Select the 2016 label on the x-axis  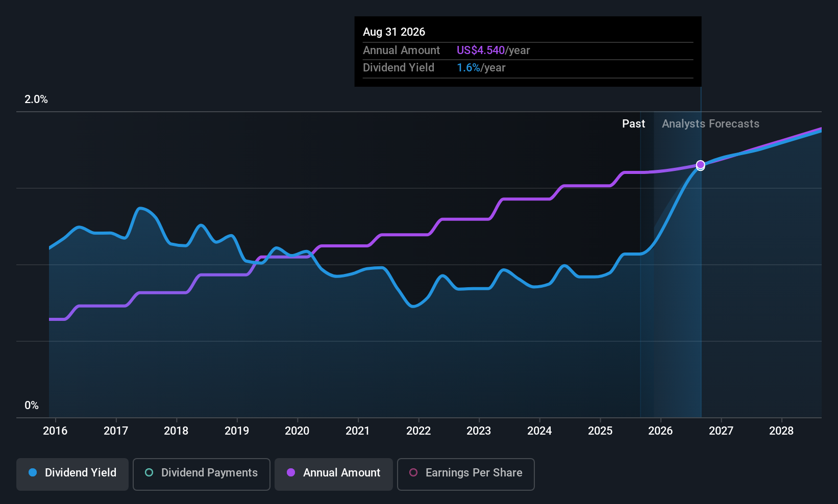tap(55, 431)
